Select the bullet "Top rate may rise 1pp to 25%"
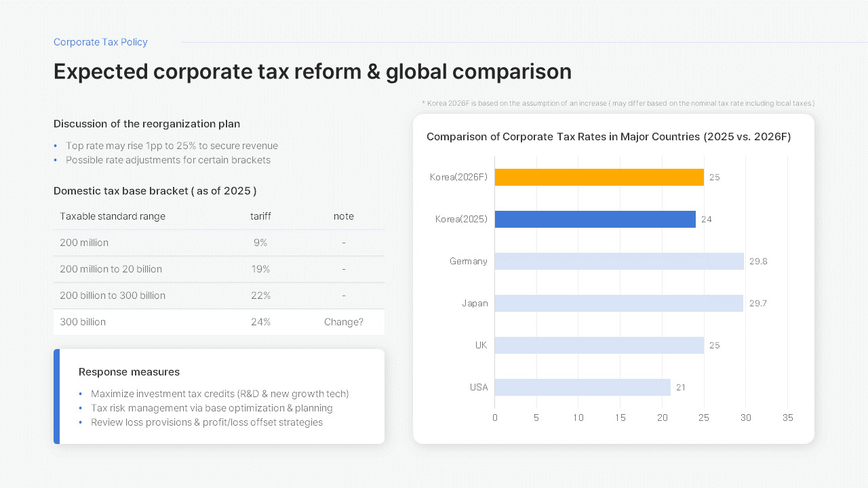868x488 pixels. [172, 146]
